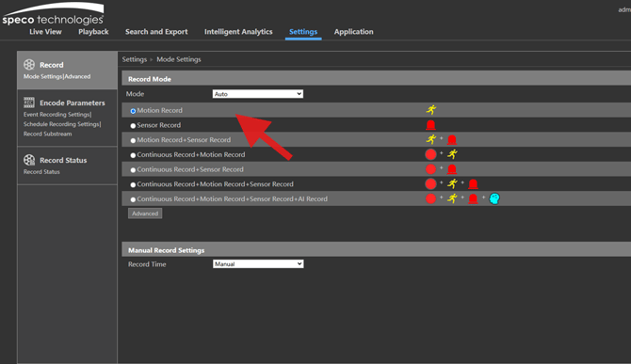631x364 pixels.
Task: Switch to Search and Export tab
Action: pyautogui.click(x=156, y=32)
